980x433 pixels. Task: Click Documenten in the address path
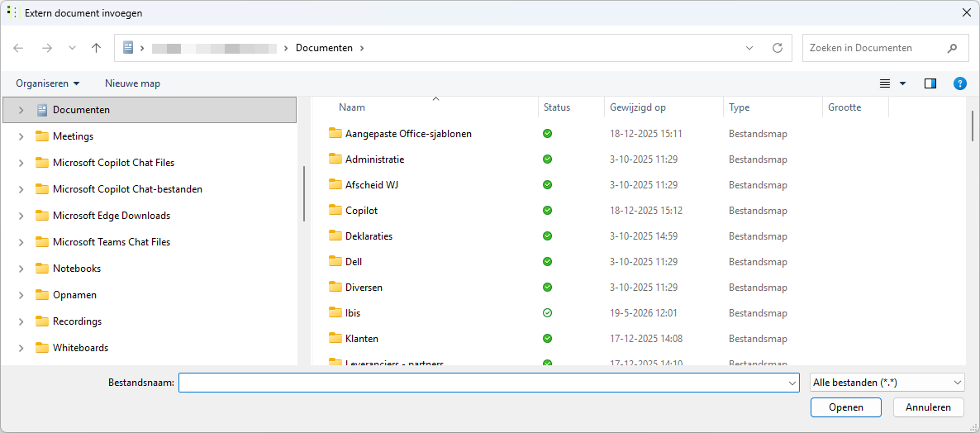coord(324,48)
